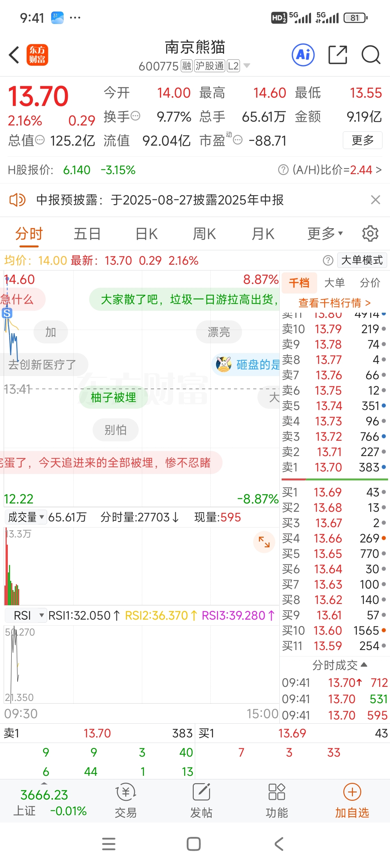The height and width of the screenshot is (868, 390).
Task: Open 查看千档行情 link
Action: [x=334, y=302]
